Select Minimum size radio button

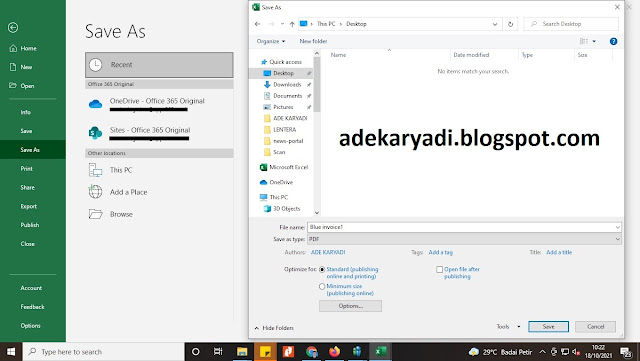pyautogui.click(x=322, y=287)
